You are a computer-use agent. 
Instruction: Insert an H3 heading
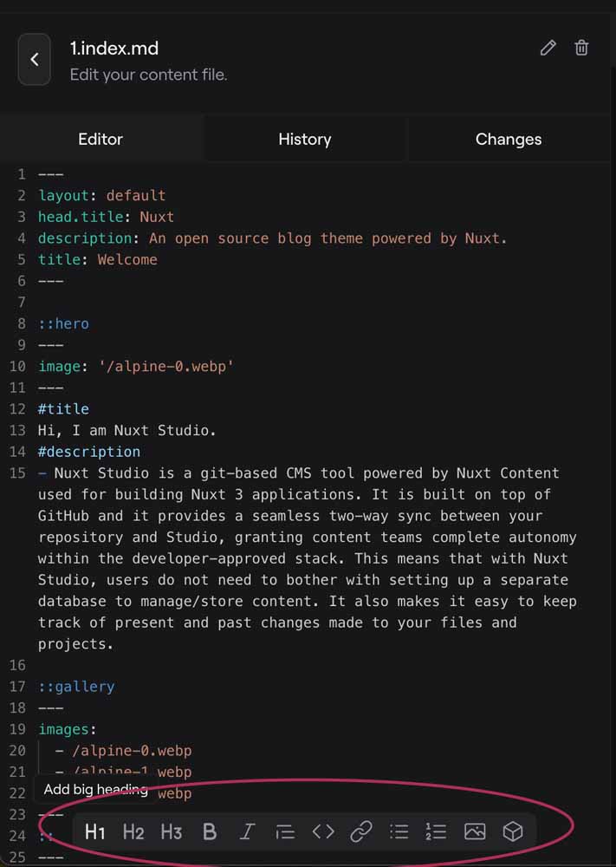[171, 831]
